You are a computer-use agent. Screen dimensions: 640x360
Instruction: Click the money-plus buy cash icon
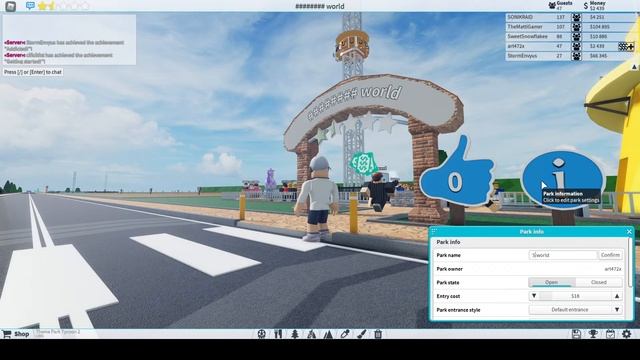click(x=626, y=47)
